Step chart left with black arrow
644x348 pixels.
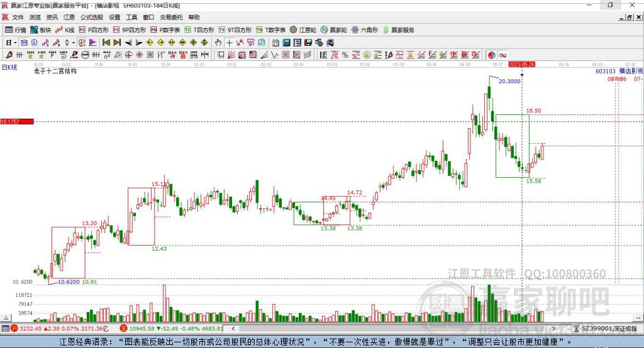point(128,43)
